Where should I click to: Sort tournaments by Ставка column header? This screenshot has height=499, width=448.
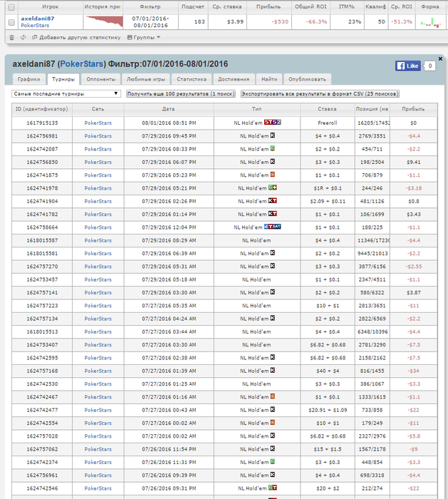coord(327,109)
